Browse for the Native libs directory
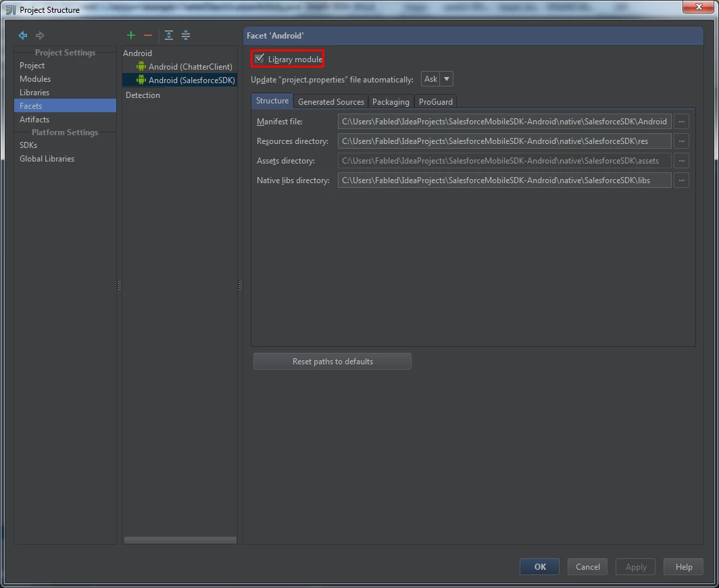Image resolution: width=719 pixels, height=588 pixels. (x=681, y=180)
